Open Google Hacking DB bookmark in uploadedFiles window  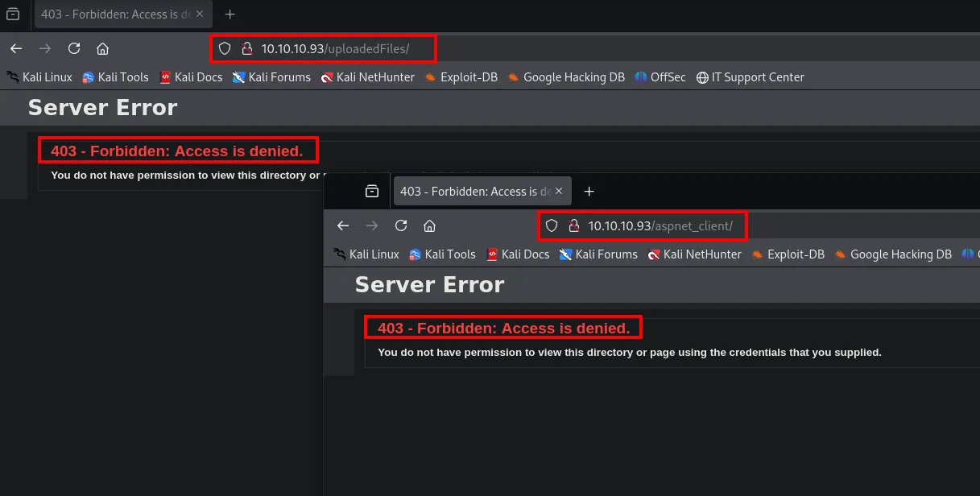tap(566, 77)
